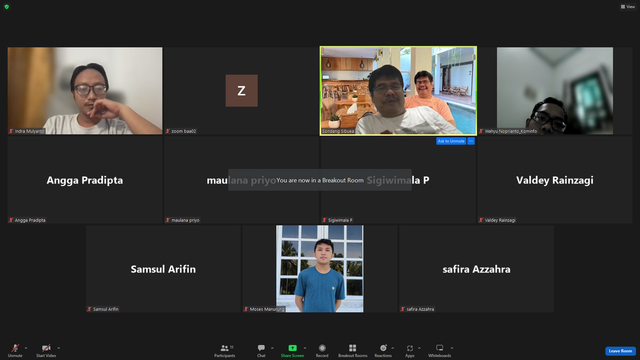Image resolution: width=640 pixels, height=360 pixels.
Task: Click muted mic icon beside Moses Manurung label
Action: (246, 309)
